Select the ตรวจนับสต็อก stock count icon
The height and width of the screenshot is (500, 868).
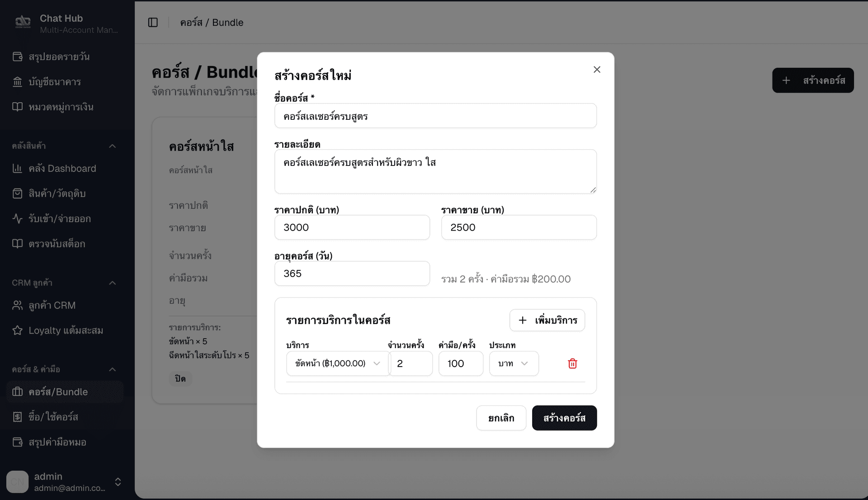pyautogui.click(x=17, y=243)
